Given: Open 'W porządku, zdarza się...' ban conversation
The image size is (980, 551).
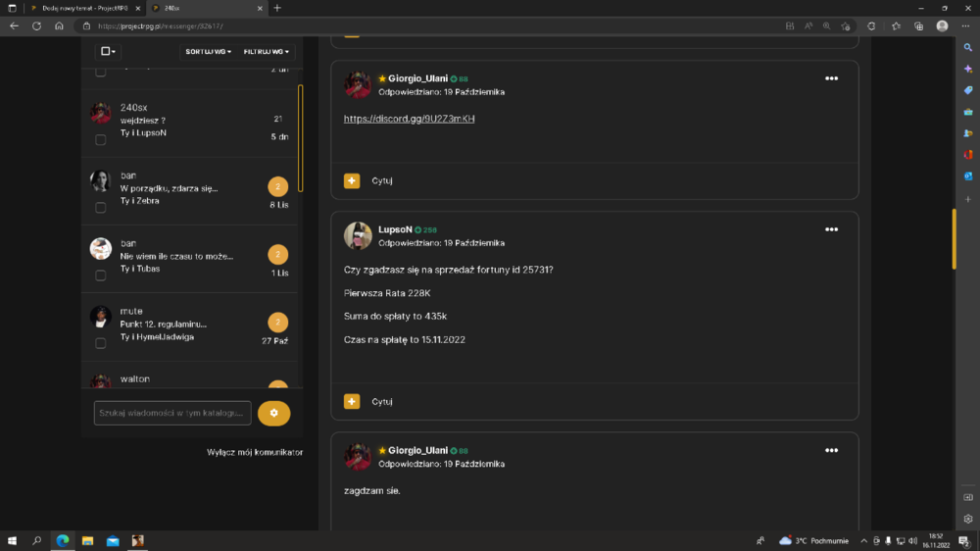Looking at the screenshot, I should click(x=190, y=191).
